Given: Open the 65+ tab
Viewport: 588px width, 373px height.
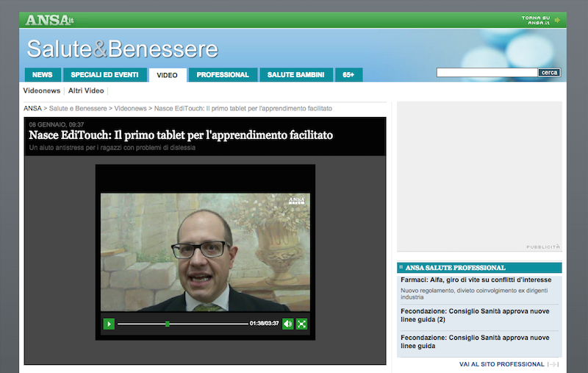Looking at the screenshot, I should point(348,75).
